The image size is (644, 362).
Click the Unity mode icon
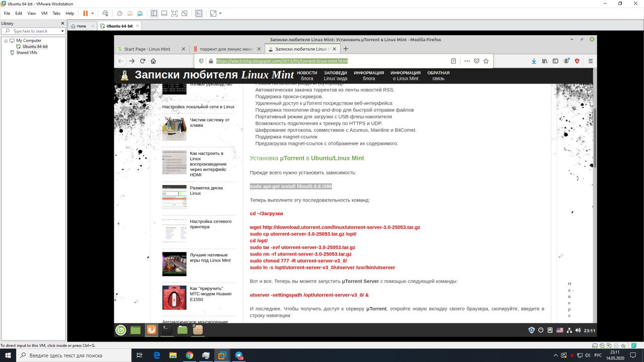click(185, 13)
